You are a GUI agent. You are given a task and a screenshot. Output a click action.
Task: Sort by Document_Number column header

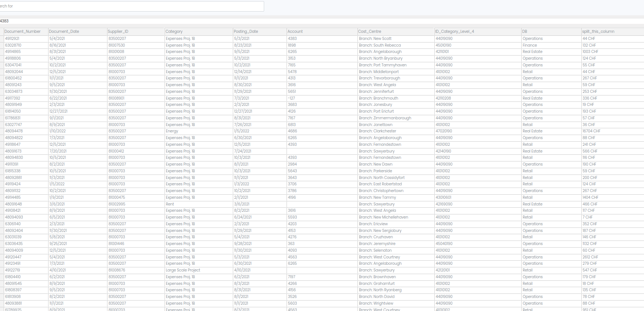click(x=23, y=32)
